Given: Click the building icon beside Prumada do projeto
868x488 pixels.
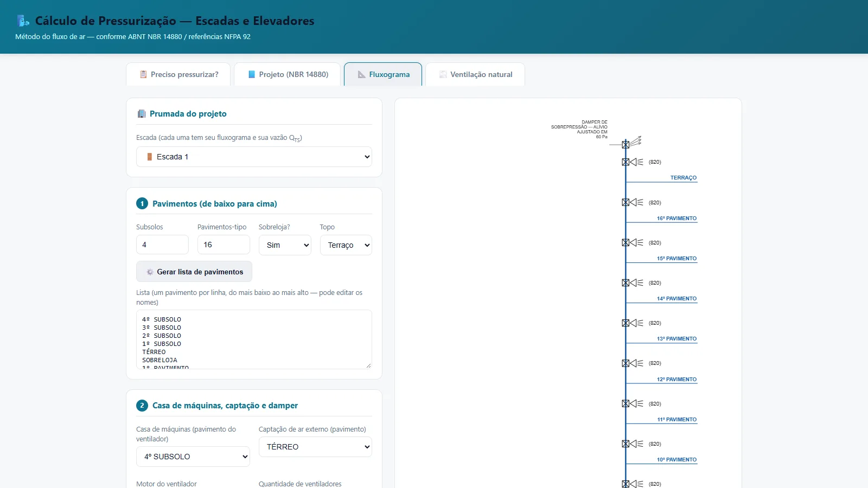Looking at the screenshot, I should tap(142, 114).
